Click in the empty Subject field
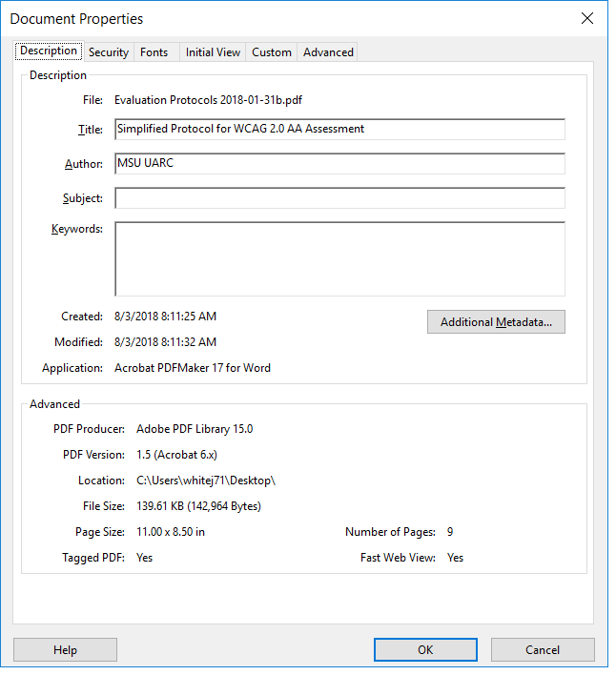 click(339, 198)
